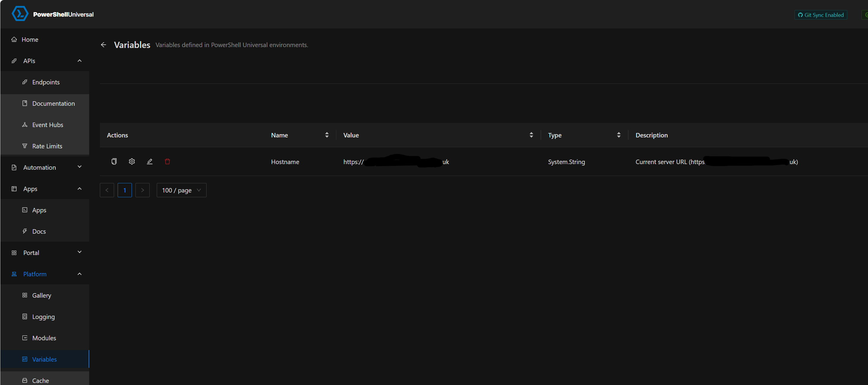The image size is (868, 385).
Task: Click the System.String type cell
Action: point(566,162)
